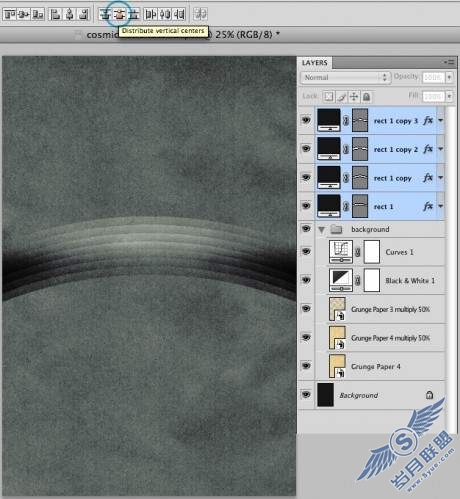Click Align right edges icon
The width and height of the screenshot is (460, 499).
pos(83,14)
